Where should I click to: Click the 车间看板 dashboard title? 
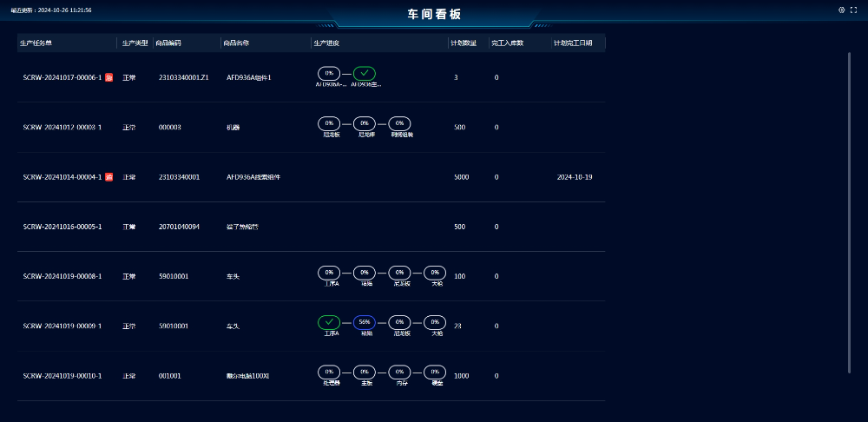click(x=434, y=15)
